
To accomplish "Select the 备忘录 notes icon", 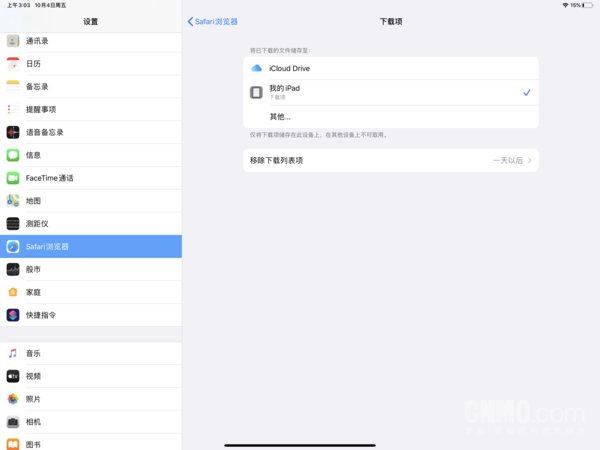I will click(x=13, y=86).
